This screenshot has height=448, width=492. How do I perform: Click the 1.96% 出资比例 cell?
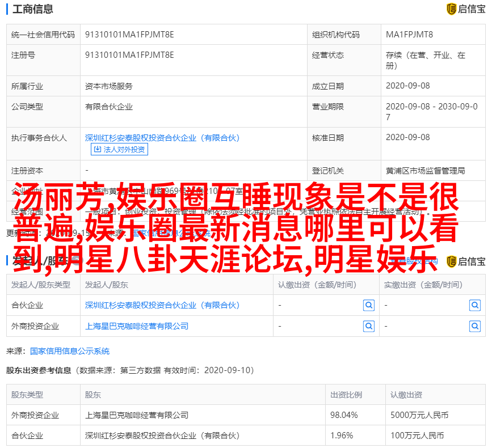[342, 436]
